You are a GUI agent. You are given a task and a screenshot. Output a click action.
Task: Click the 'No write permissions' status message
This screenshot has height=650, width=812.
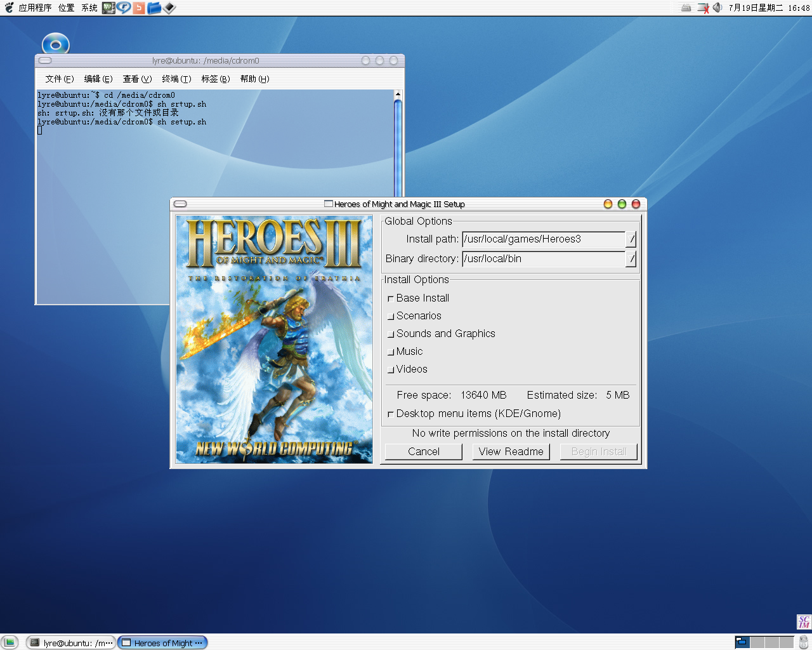click(x=511, y=433)
